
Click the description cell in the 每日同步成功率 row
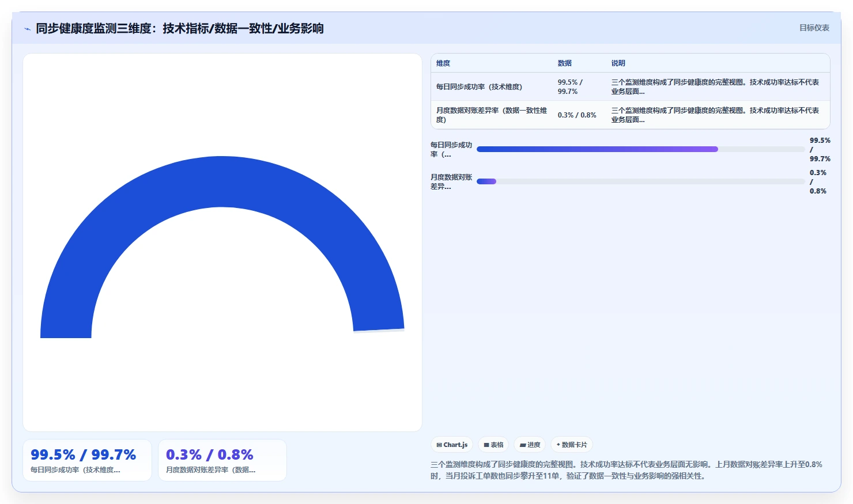click(718, 87)
